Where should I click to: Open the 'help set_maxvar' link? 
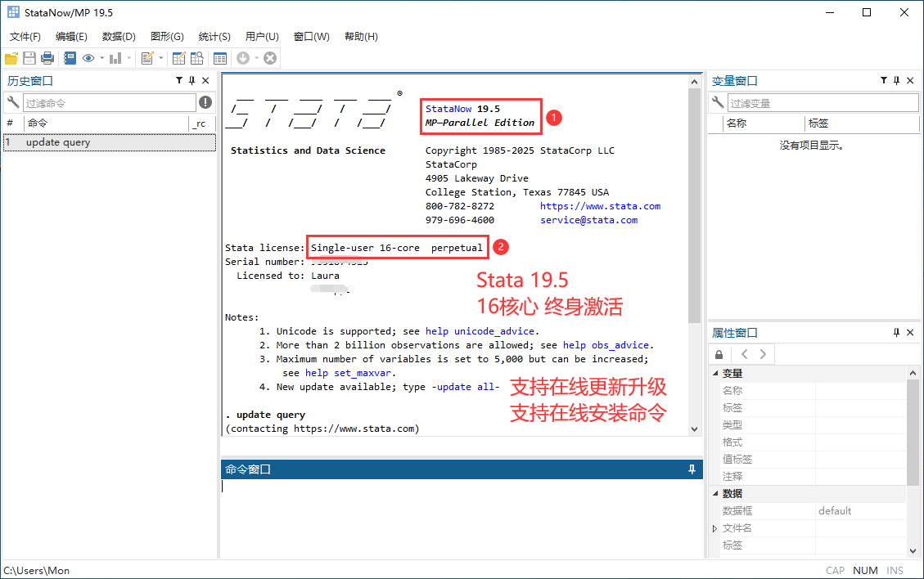tap(349, 373)
